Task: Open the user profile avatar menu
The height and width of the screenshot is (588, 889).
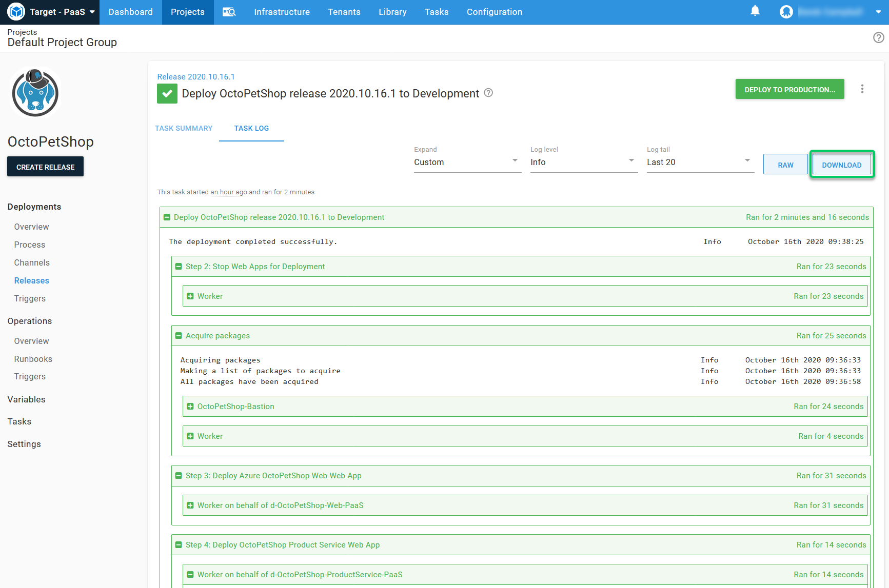Action: 786,12
